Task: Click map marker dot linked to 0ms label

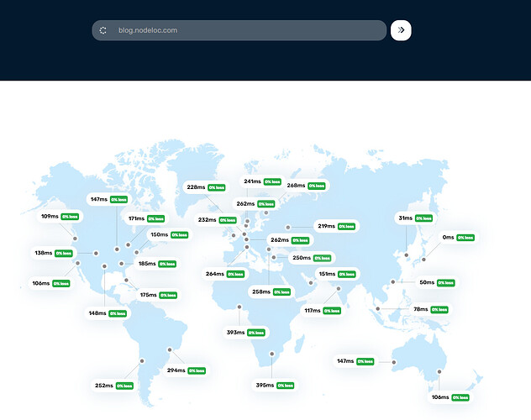Action: 423,260
